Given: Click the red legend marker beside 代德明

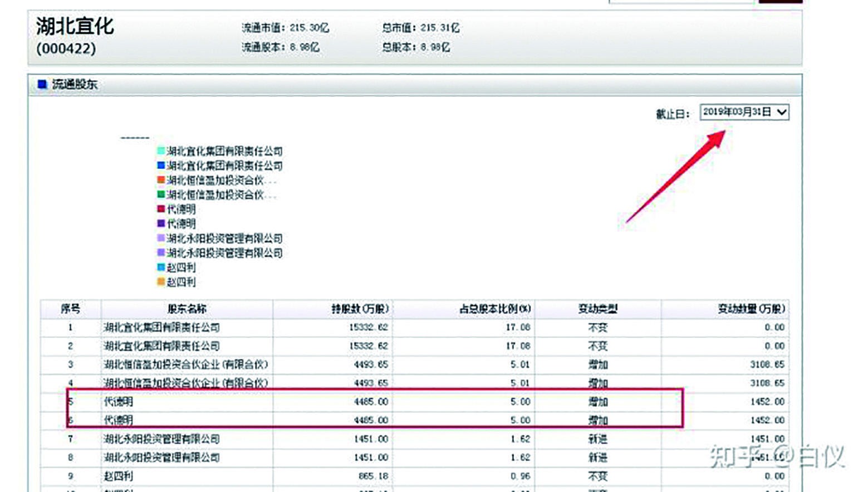Looking at the screenshot, I should [x=161, y=209].
